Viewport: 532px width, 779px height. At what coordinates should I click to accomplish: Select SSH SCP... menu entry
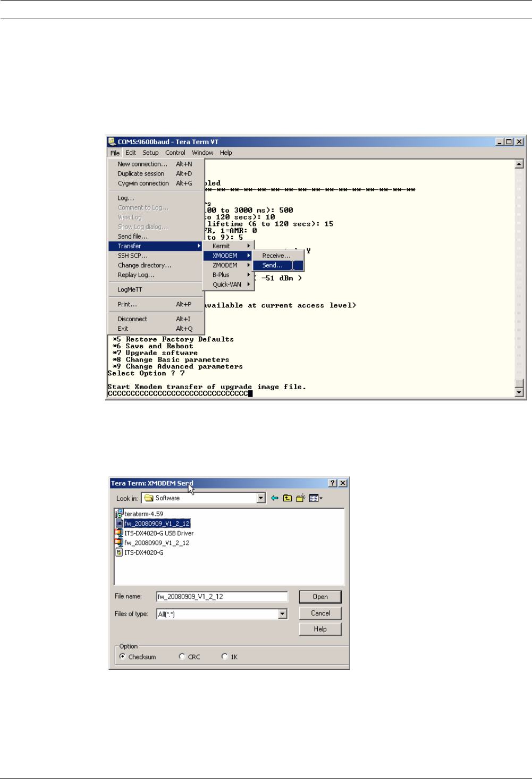coord(156,256)
